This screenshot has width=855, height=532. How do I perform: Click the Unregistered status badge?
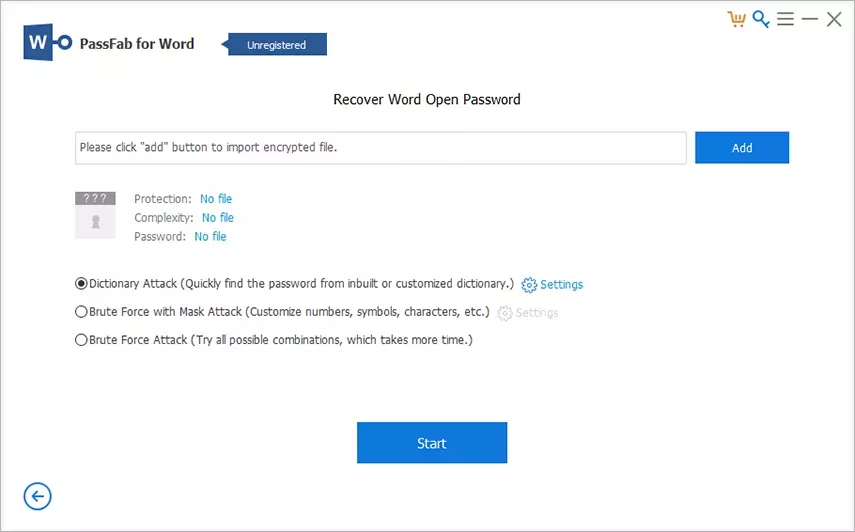pos(277,45)
